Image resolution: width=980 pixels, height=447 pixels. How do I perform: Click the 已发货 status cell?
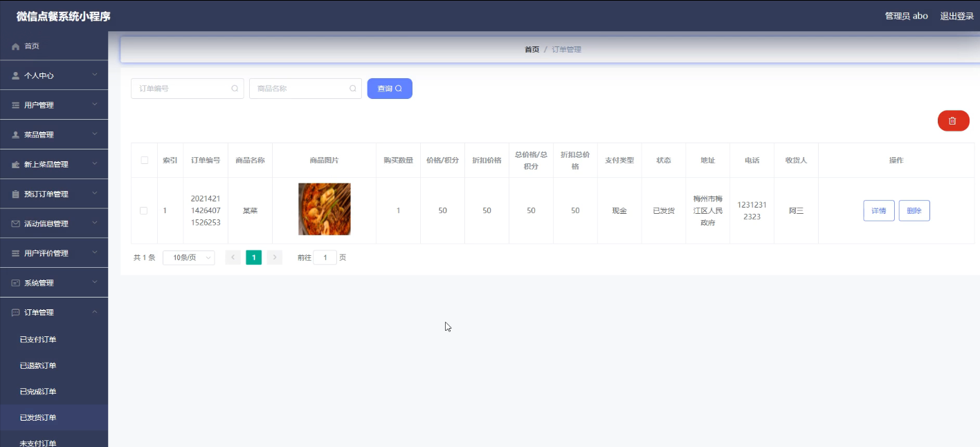pyautogui.click(x=664, y=210)
